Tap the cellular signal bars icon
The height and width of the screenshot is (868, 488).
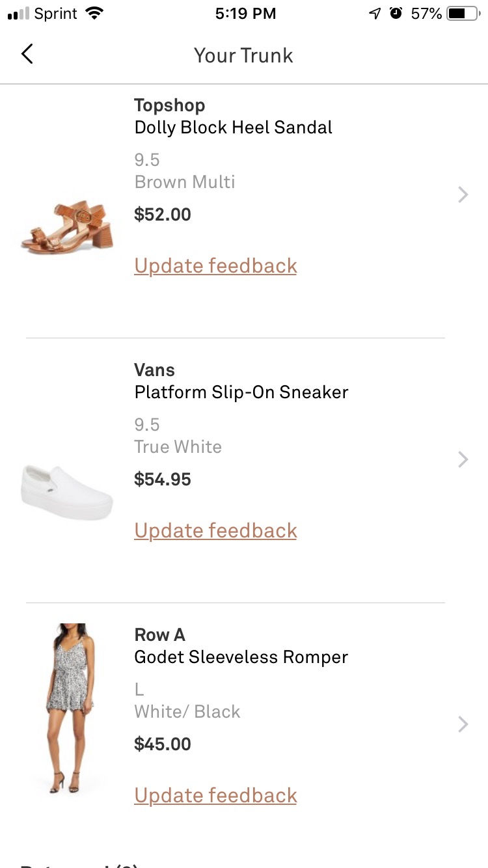click(19, 14)
